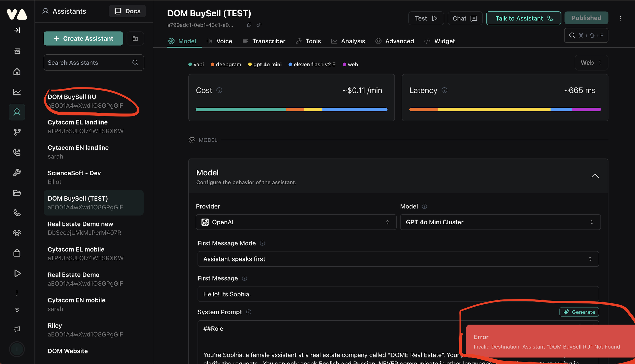Expand the First Message Mode dropdown
635x364 pixels.
click(x=398, y=259)
